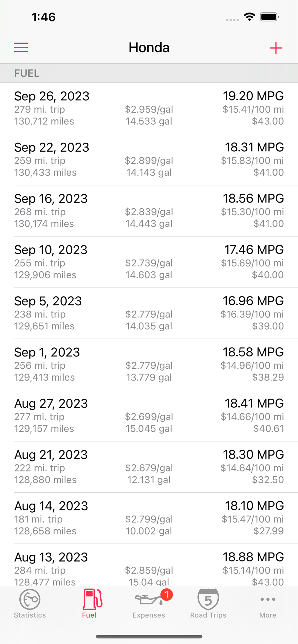298x644 pixels.
Task: Tap the Wi-Fi status icon
Action: click(x=250, y=17)
